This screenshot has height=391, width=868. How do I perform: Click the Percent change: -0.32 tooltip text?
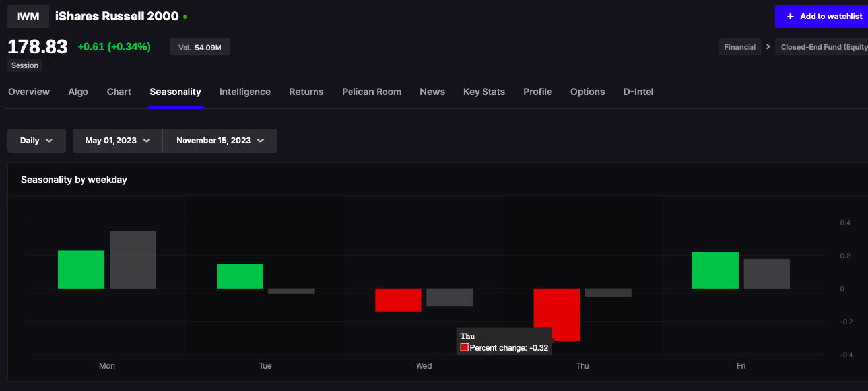[x=509, y=347]
